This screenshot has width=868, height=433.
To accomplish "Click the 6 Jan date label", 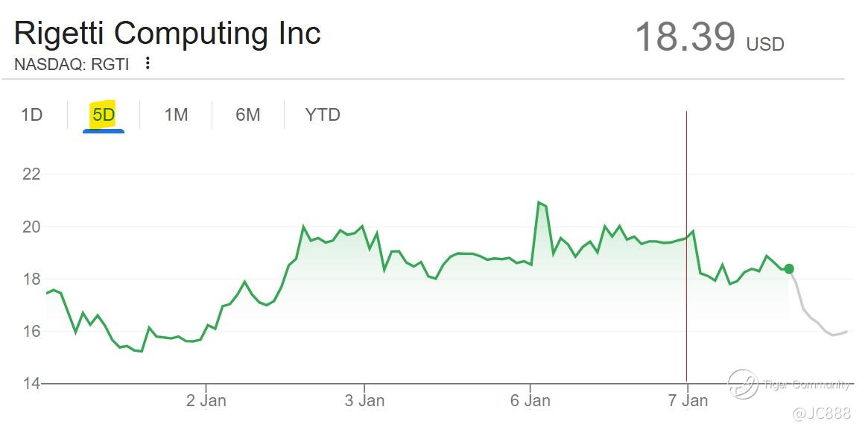I will [x=530, y=400].
